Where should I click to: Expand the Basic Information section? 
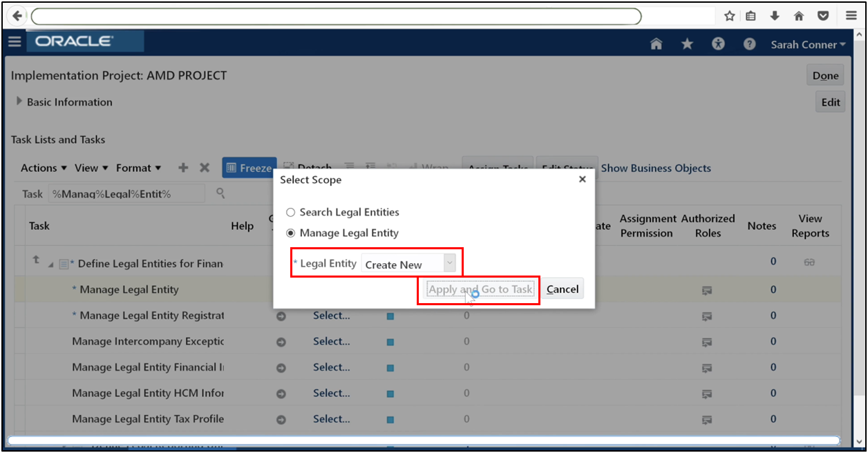[19, 102]
